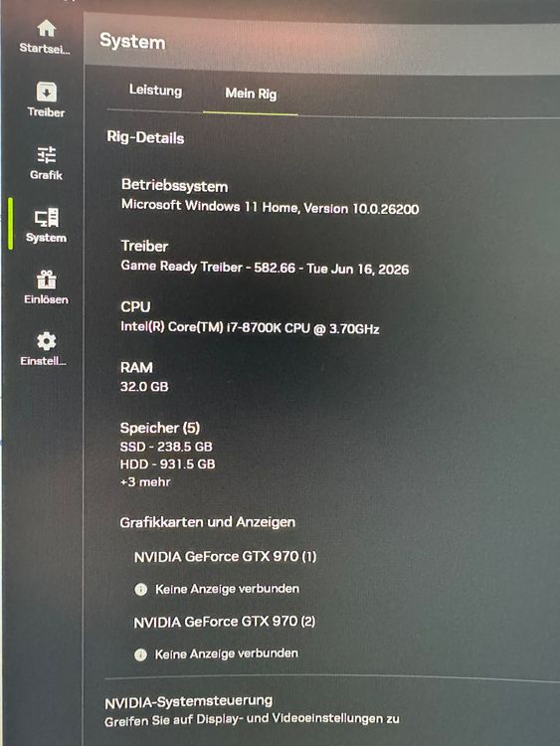The image size is (560, 746).
Task: Switch to the Mein Rig tab
Action: [251, 93]
